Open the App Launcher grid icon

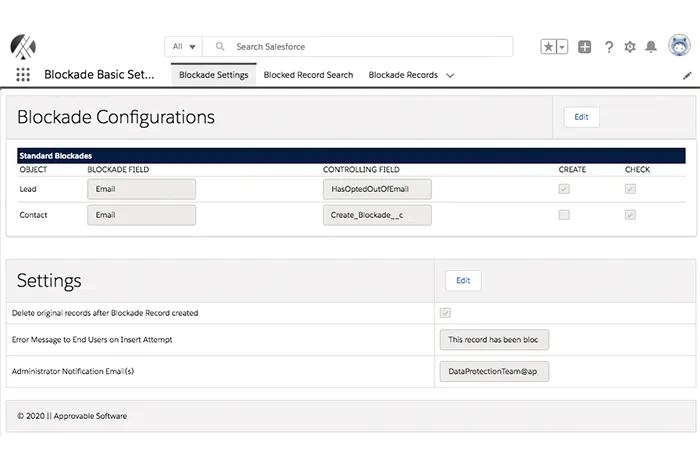(23, 75)
